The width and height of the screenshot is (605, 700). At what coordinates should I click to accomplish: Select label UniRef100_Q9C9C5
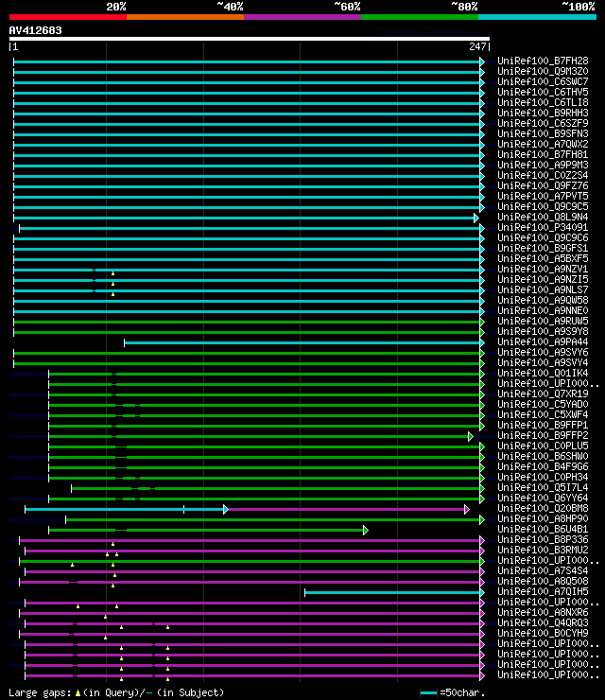click(x=543, y=207)
